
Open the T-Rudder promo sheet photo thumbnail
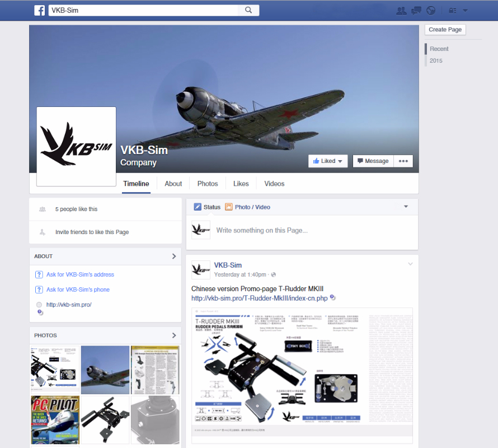tap(55, 370)
